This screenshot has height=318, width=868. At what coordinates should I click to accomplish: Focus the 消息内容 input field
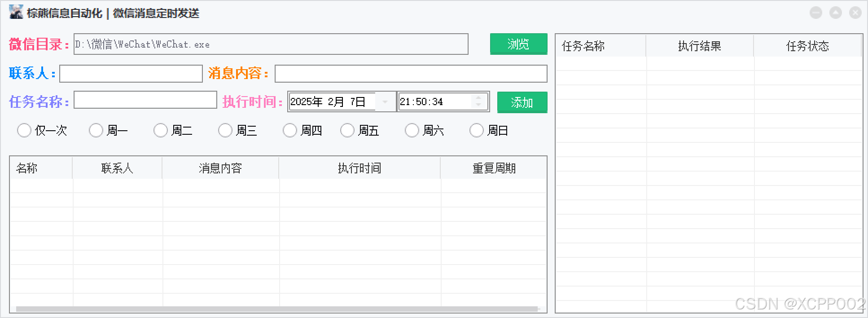[411, 74]
